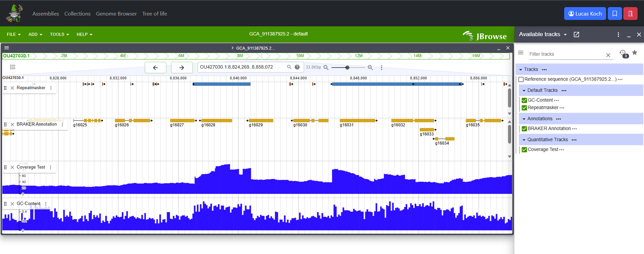Disable the Coverage Test track

click(x=524, y=150)
